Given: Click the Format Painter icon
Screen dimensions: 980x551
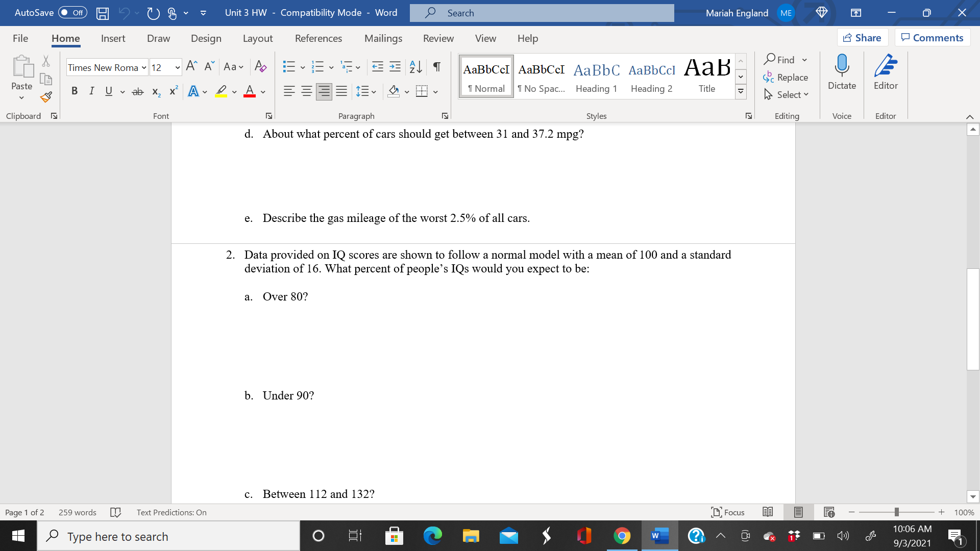Looking at the screenshot, I should click(x=45, y=96).
